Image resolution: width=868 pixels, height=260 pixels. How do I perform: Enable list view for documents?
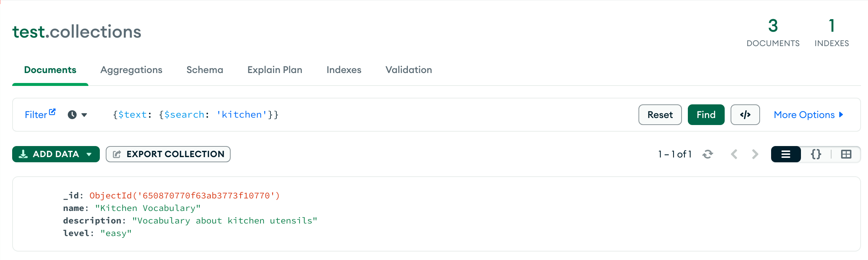(786, 154)
